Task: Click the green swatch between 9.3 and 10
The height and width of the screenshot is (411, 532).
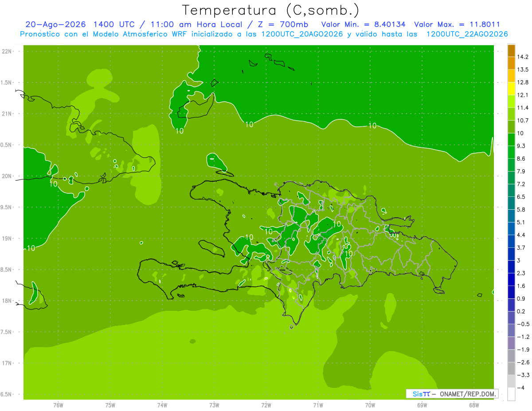Action: (511, 140)
